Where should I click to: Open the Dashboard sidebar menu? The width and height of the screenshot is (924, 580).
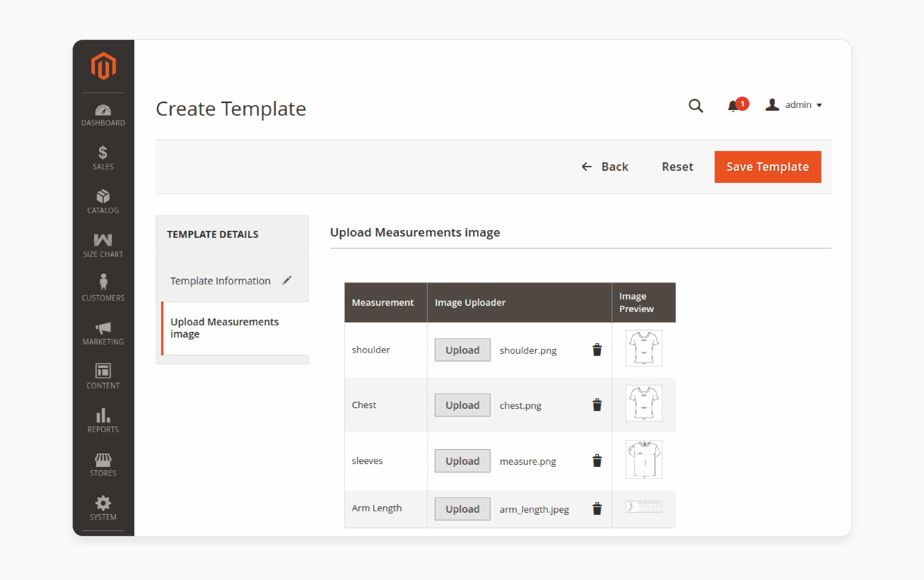click(x=103, y=115)
